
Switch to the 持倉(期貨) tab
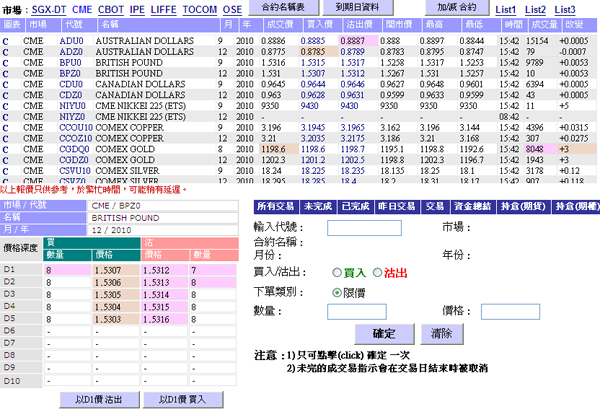521,206
